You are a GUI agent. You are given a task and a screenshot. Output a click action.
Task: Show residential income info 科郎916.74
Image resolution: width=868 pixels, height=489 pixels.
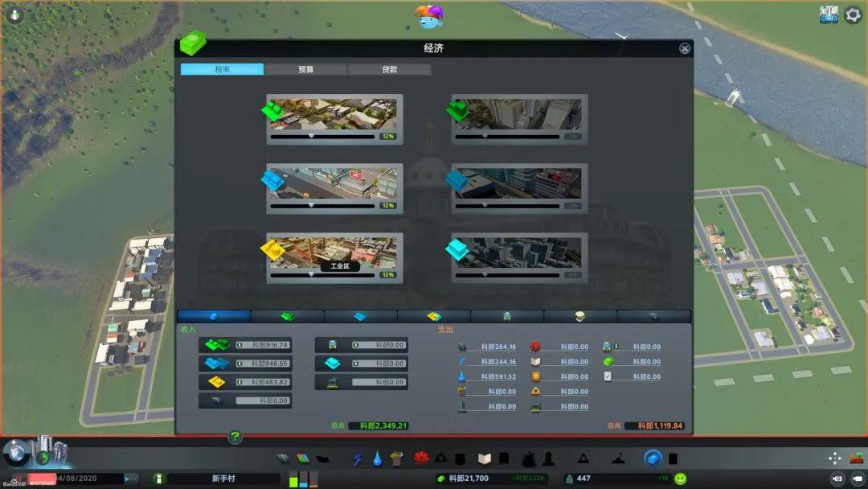point(240,345)
